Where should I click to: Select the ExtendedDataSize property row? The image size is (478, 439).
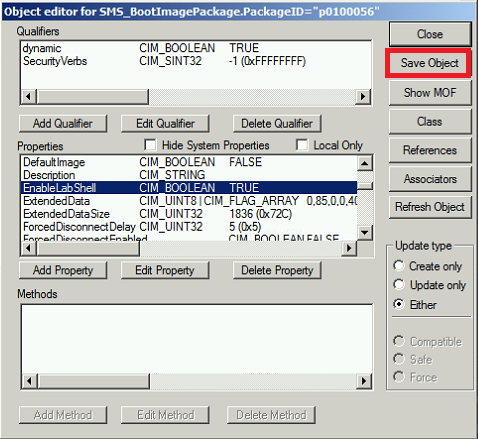(x=189, y=214)
